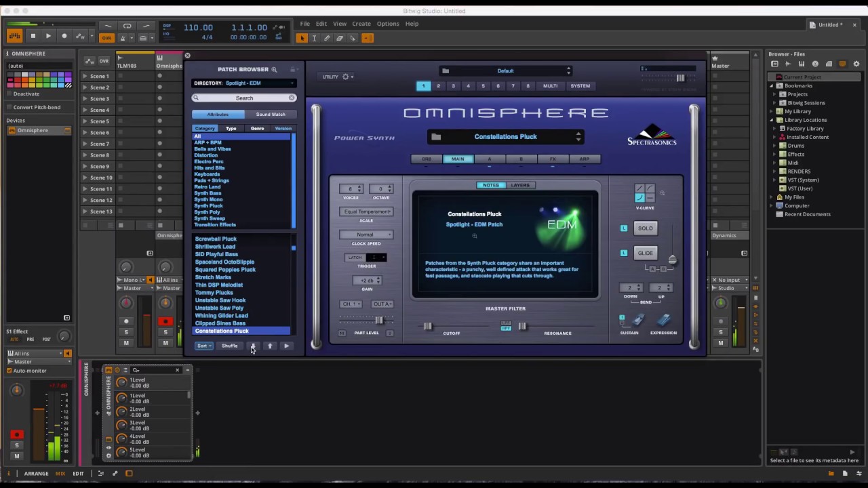The height and width of the screenshot is (488, 868).
Task: Select the Pointer tool
Action: click(302, 38)
